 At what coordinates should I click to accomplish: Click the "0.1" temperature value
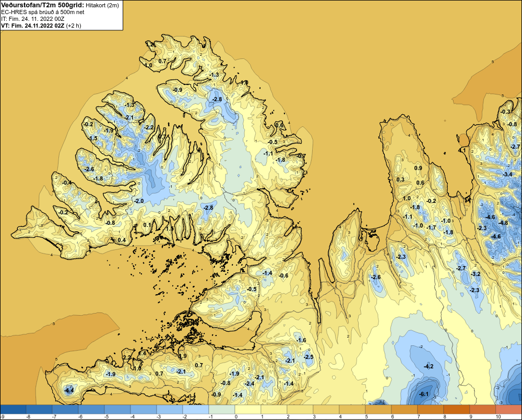(147, 225)
